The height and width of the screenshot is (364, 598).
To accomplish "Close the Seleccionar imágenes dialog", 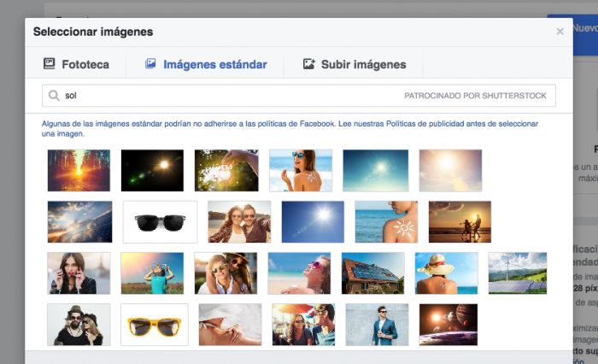I will point(560,32).
